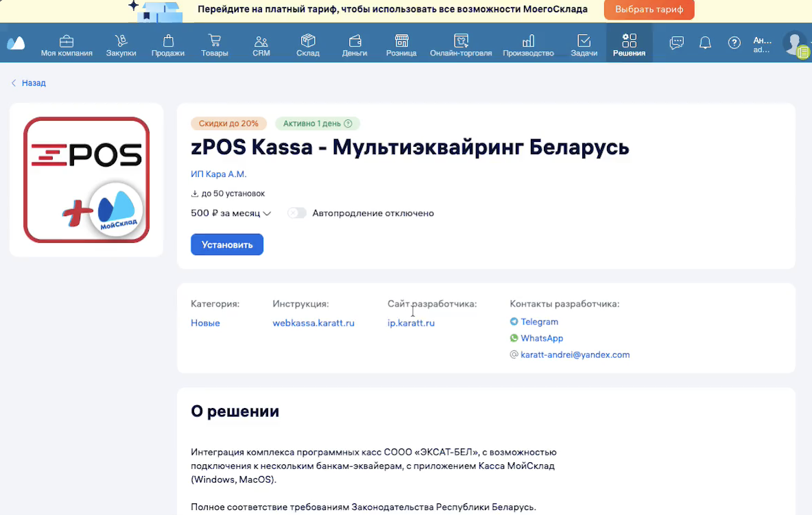Open the Склад section

[308, 45]
